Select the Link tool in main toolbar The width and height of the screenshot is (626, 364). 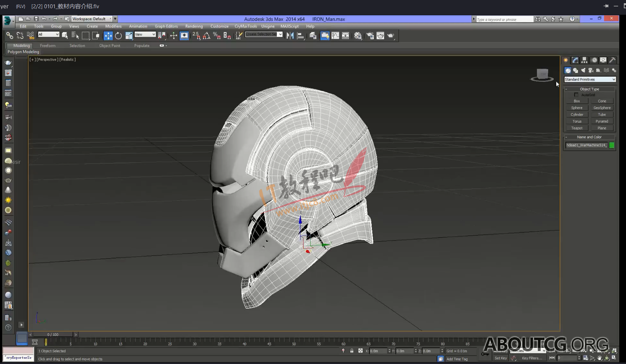pyautogui.click(x=10, y=36)
